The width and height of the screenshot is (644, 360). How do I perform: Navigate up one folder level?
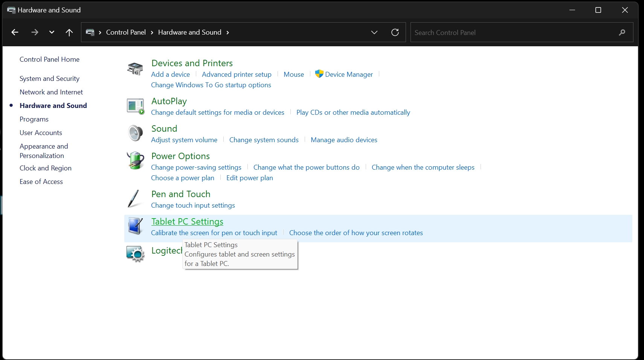coord(69,32)
